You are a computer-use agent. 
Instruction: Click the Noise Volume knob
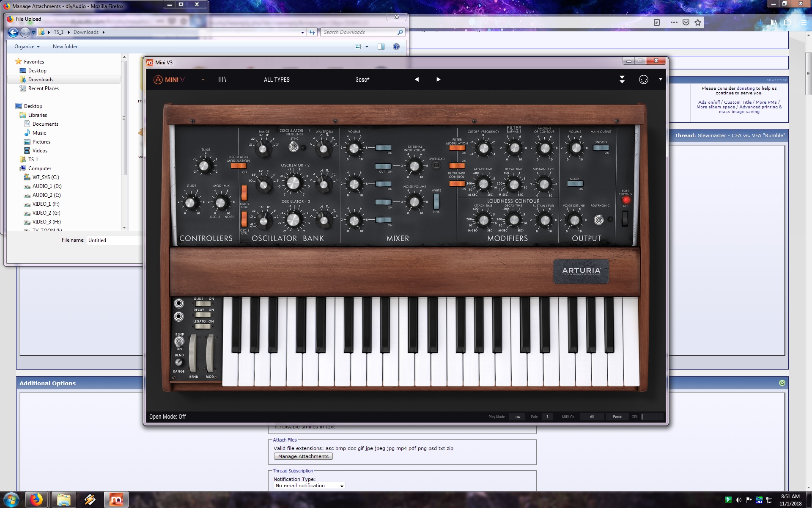414,202
